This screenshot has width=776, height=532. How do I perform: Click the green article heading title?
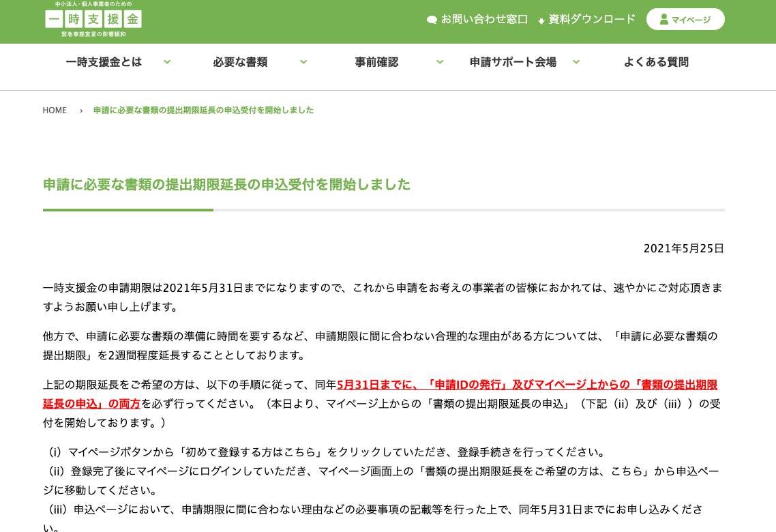point(226,185)
